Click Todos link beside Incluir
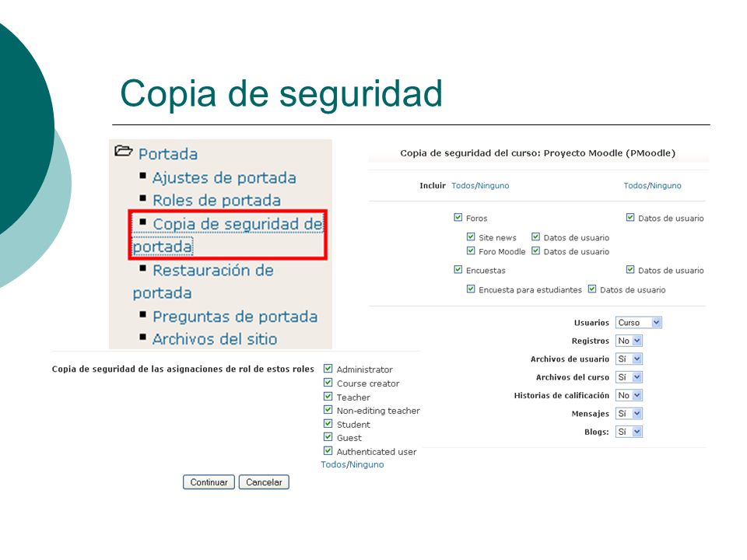Image resolution: width=747 pixels, height=560 pixels. point(462,186)
